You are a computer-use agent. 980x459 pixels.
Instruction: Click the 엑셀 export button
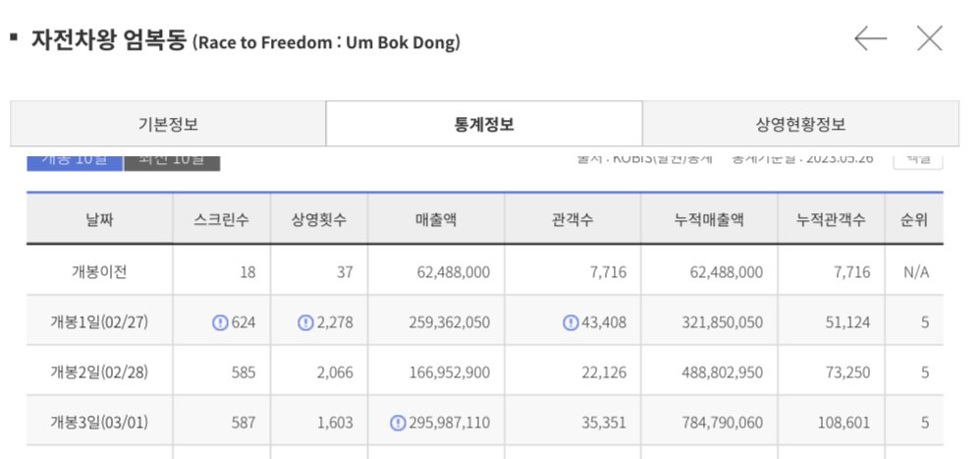click(x=917, y=160)
